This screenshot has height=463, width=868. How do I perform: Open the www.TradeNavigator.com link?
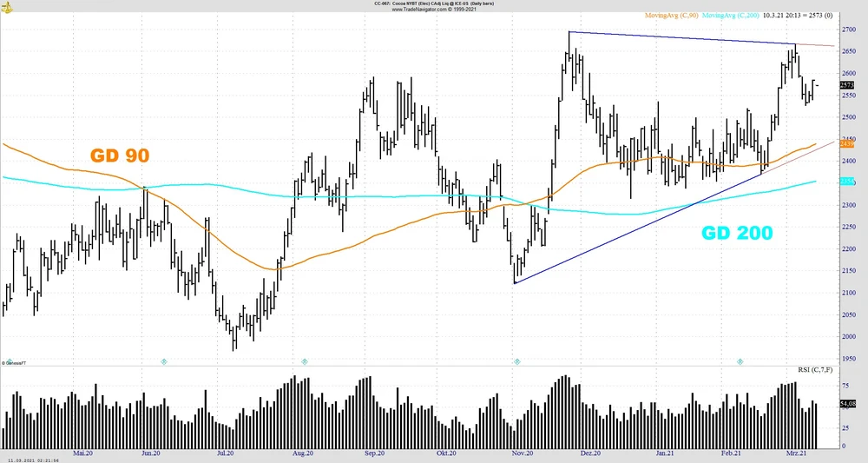click(x=434, y=9)
